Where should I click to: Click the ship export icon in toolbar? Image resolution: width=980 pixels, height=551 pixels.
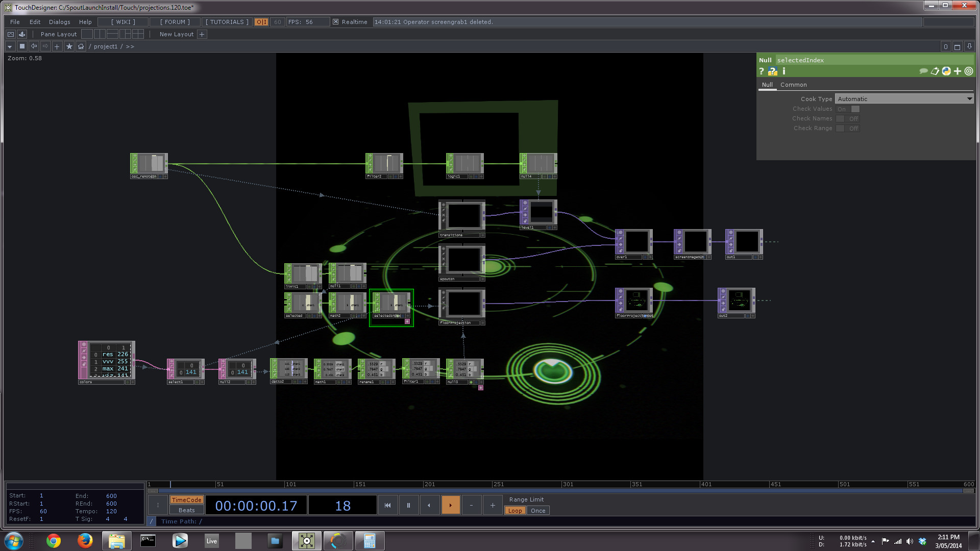(22, 34)
